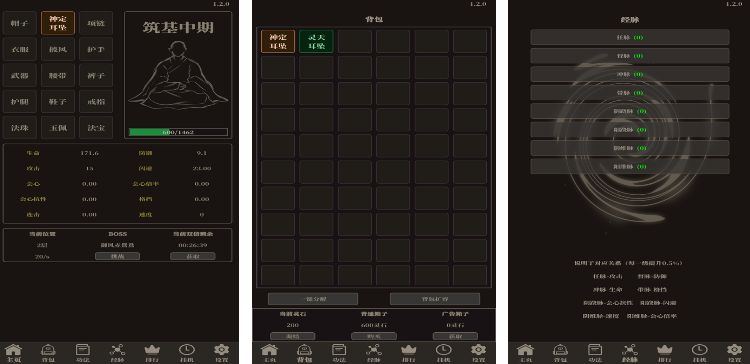Click 获取 under the 0灵石 ad box
Viewport: 750px width, 364px height.
pos(455,336)
